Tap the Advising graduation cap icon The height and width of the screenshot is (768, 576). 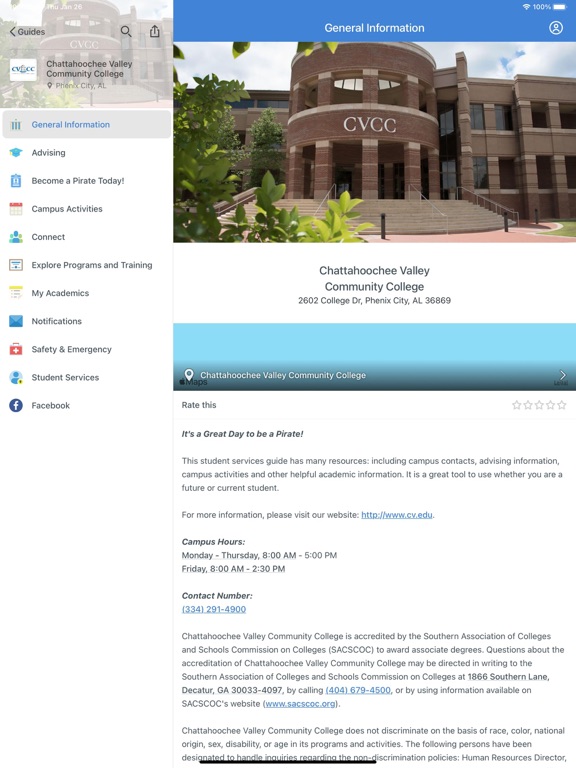coord(16,152)
